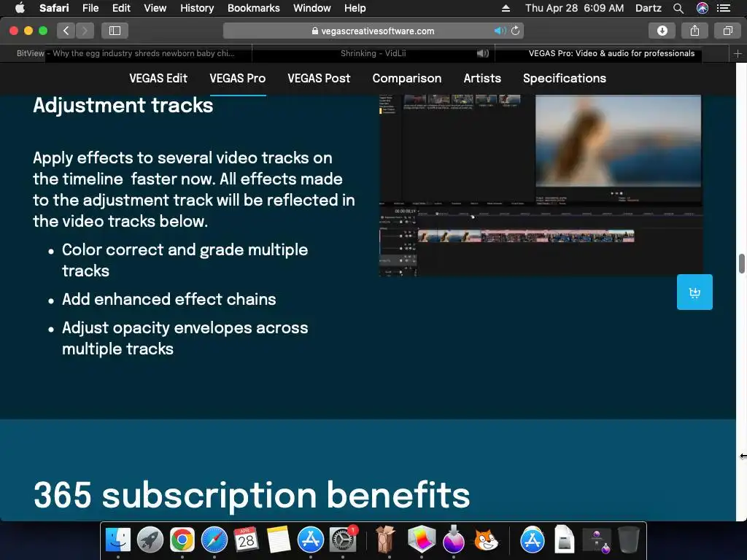Open the Apple menu
The height and width of the screenshot is (560, 747).
tap(20, 8)
